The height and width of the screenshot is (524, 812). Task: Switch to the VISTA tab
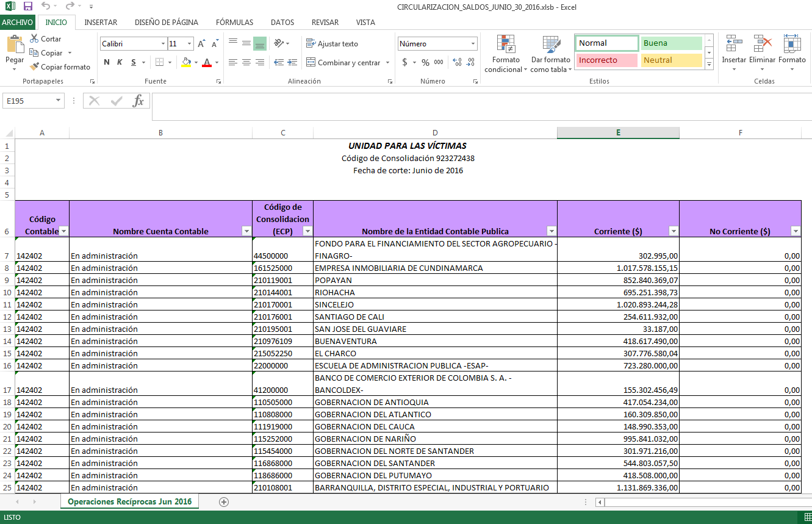pyautogui.click(x=365, y=22)
